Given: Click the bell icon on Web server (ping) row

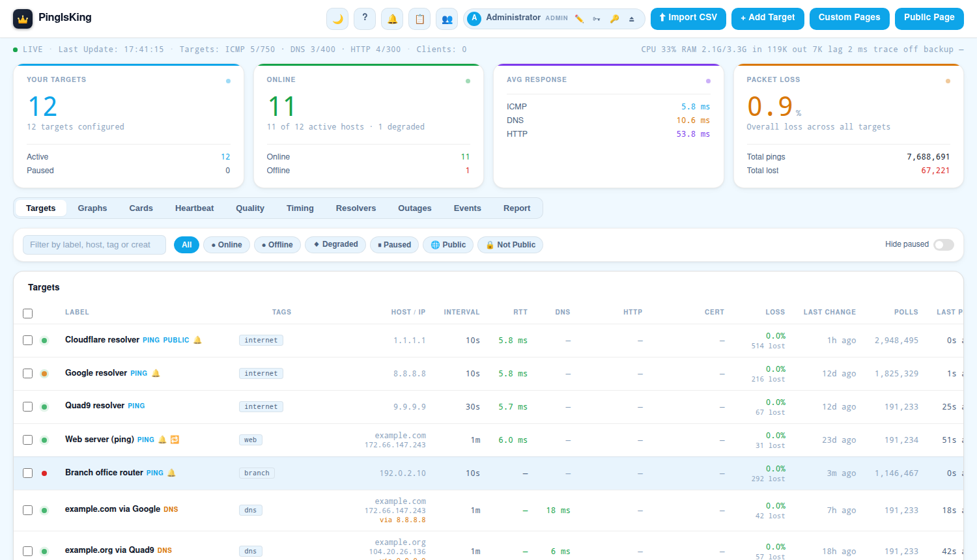Looking at the screenshot, I should [x=163, y=440].
